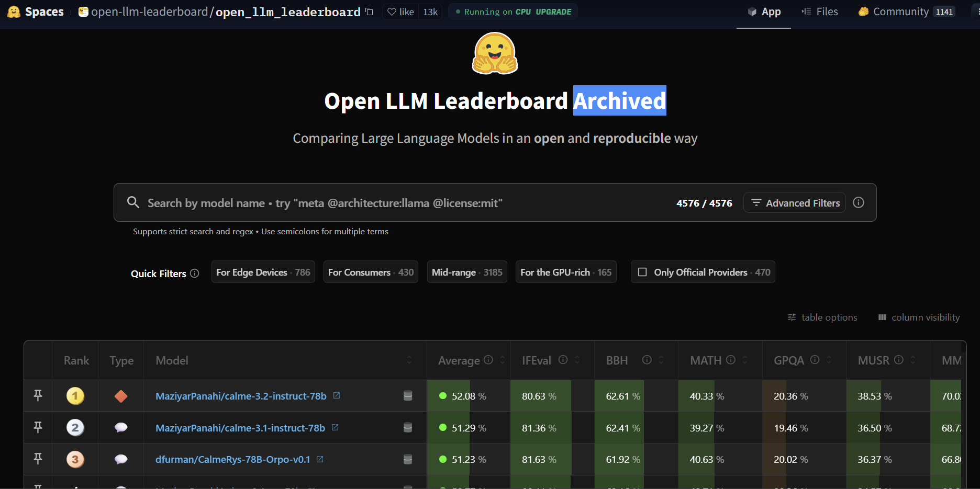
Task: Open the info icon beside Advanced Filters
Action: (859, 202)
